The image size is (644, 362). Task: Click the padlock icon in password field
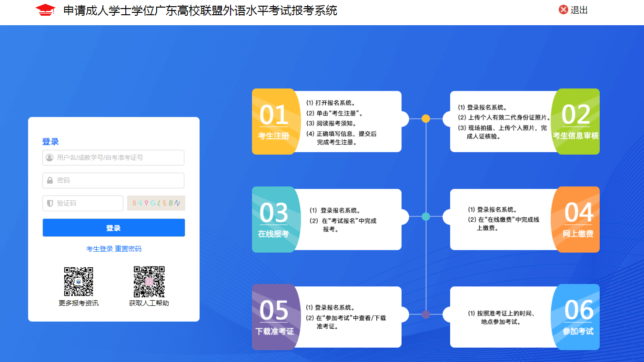click(50, 180)
